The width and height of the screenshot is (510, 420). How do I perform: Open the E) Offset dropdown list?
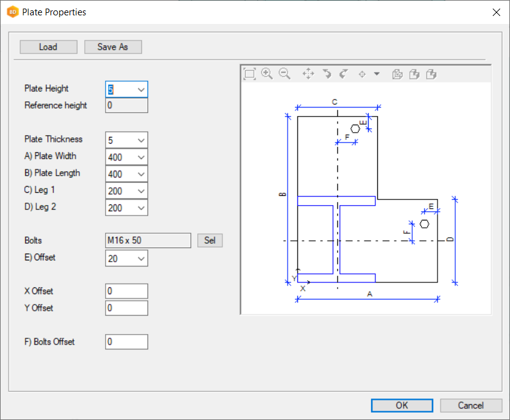point(141,259)
